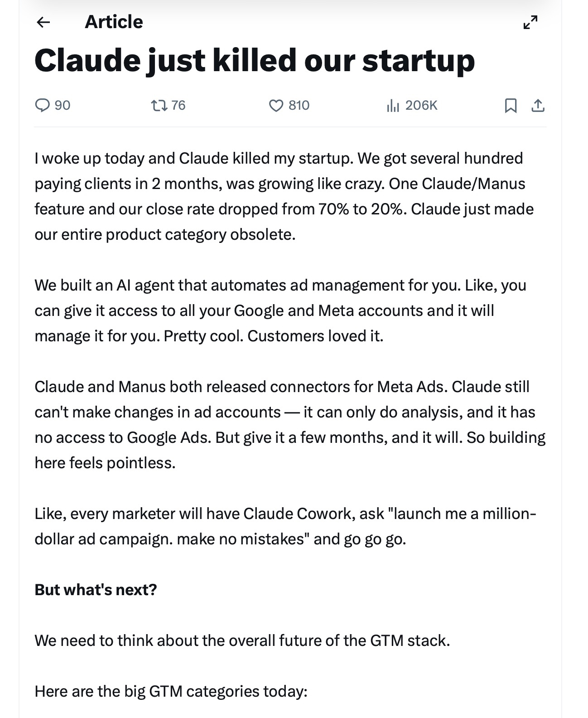588x718 pixels.
Task: Click the 810 likes count
Action: coord(299,105)
